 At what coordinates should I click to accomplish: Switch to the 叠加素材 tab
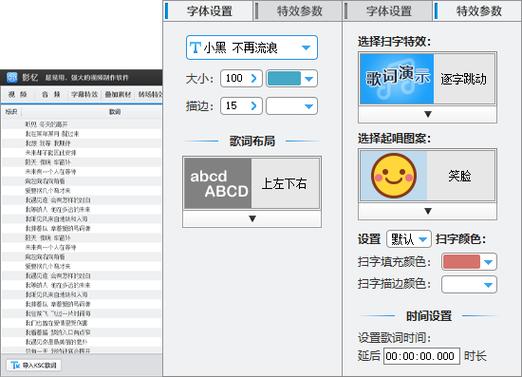pos(118,94)
